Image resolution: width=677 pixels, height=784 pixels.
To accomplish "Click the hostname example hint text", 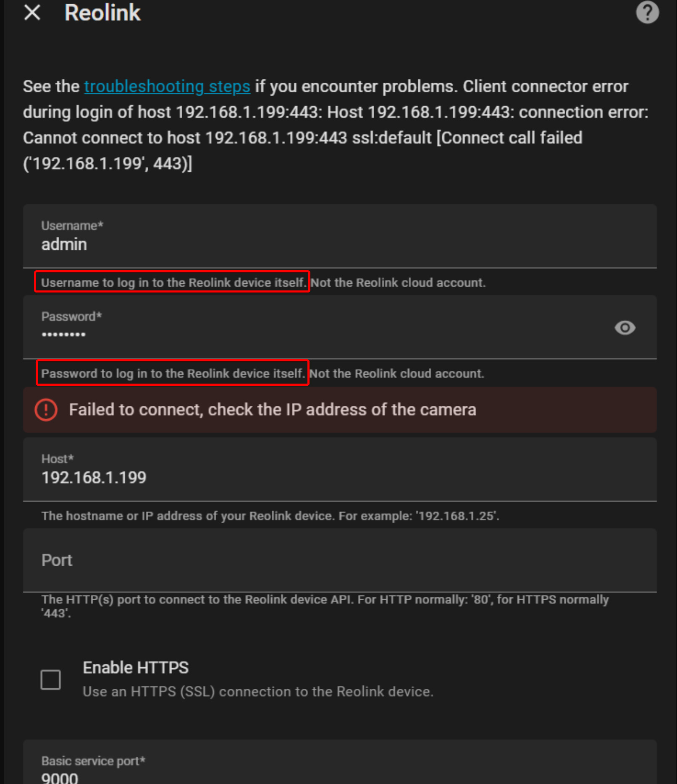I will 270,516.
